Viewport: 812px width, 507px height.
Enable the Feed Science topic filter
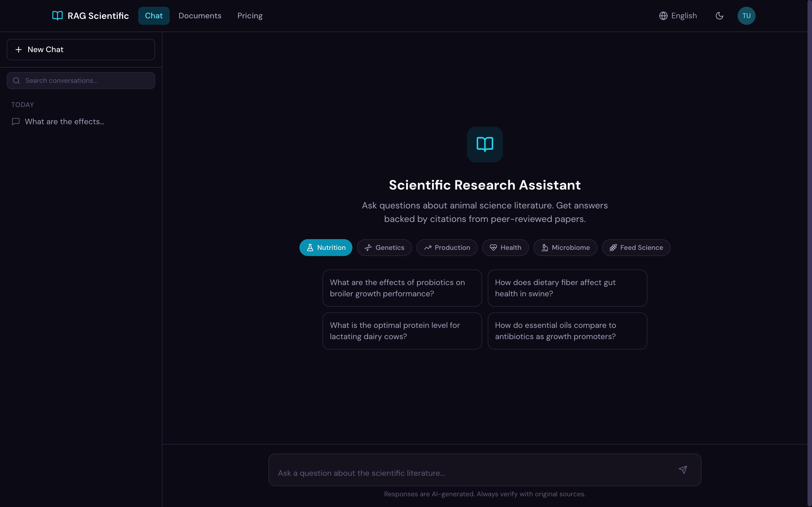coord(636,248)
